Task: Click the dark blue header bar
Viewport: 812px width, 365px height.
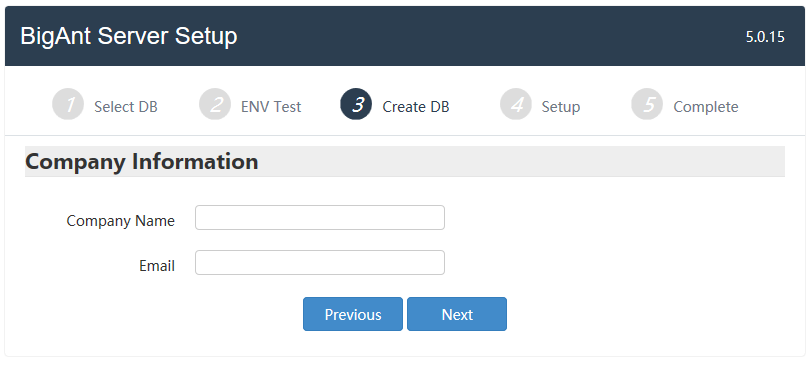Action: pos(405,36)
